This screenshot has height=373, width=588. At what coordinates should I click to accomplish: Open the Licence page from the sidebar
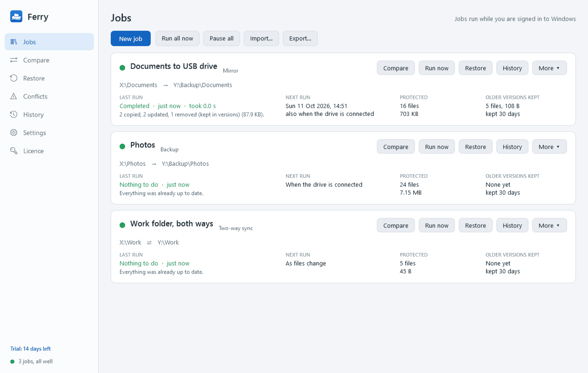click(49, 151)
